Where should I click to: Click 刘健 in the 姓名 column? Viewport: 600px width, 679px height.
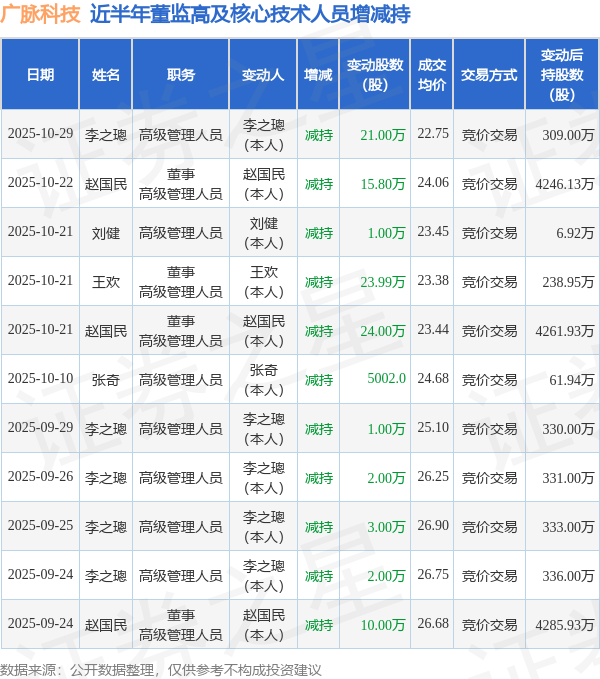(106, 233)
